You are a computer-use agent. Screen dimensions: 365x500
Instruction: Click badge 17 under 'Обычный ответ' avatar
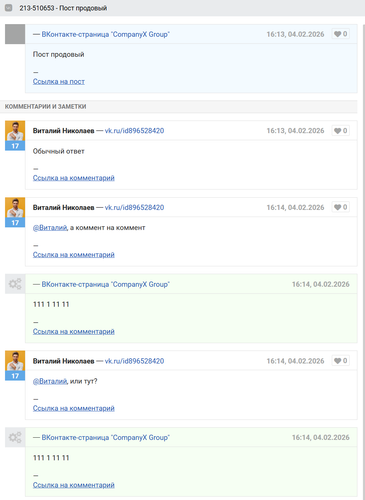coord(15,146)
